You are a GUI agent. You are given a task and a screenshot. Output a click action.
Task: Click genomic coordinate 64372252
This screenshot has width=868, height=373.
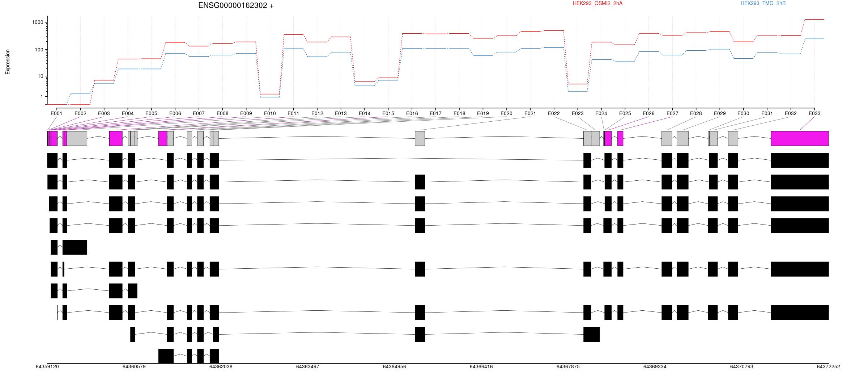(829, 366)
